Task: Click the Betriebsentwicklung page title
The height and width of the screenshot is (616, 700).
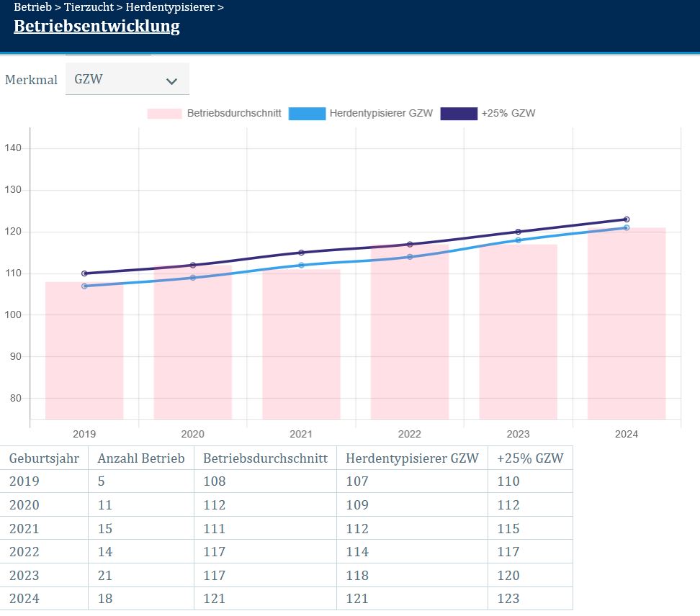Action: (97, 27)
